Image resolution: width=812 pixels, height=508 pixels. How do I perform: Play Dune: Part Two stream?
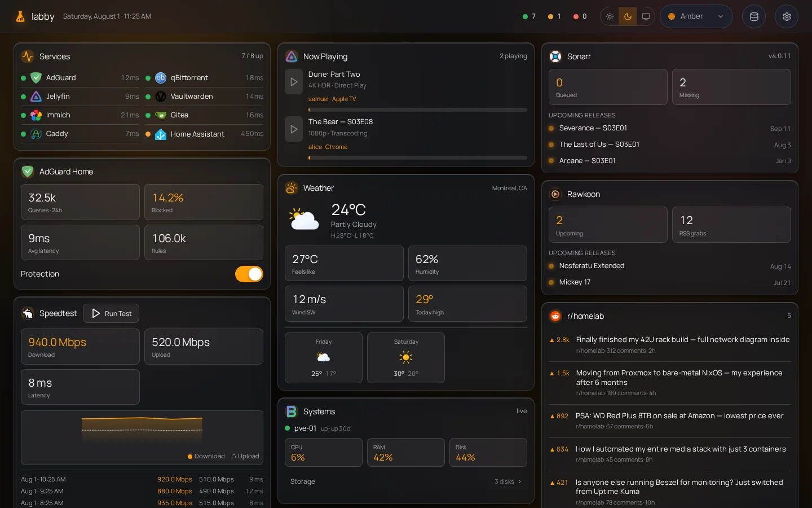click(x=294, y=82)
